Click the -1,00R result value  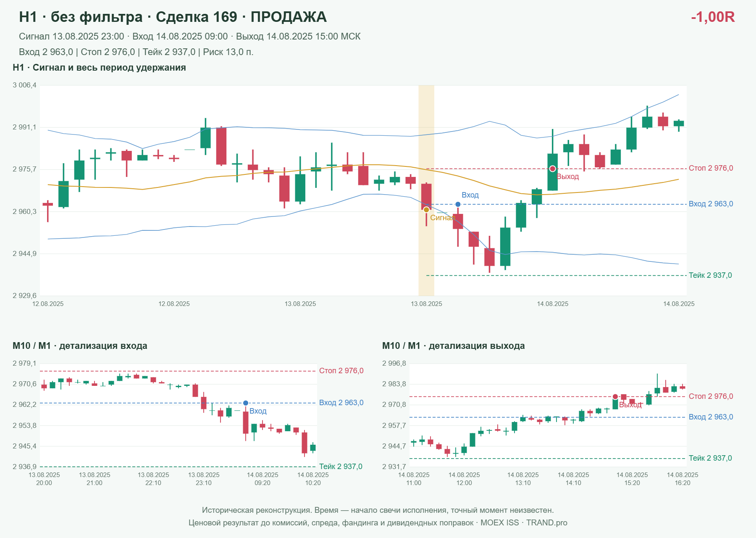tap(713, 17)
